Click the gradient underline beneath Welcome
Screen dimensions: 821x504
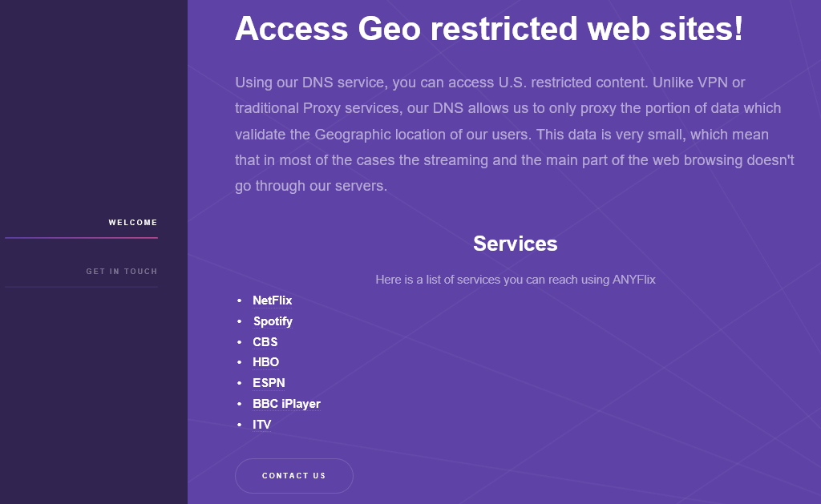82,238
